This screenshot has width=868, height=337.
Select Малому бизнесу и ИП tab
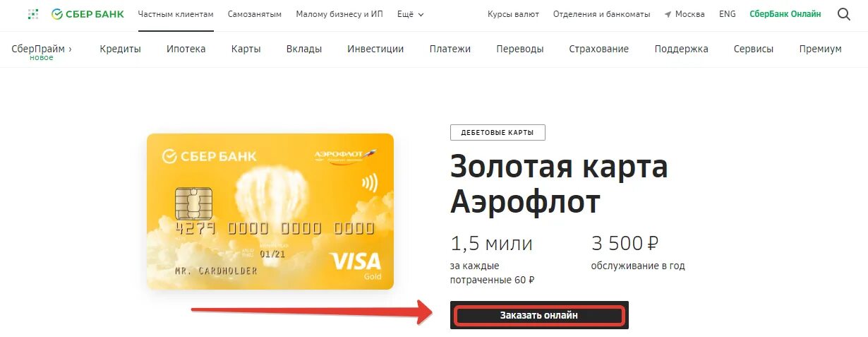click(339, 14)
